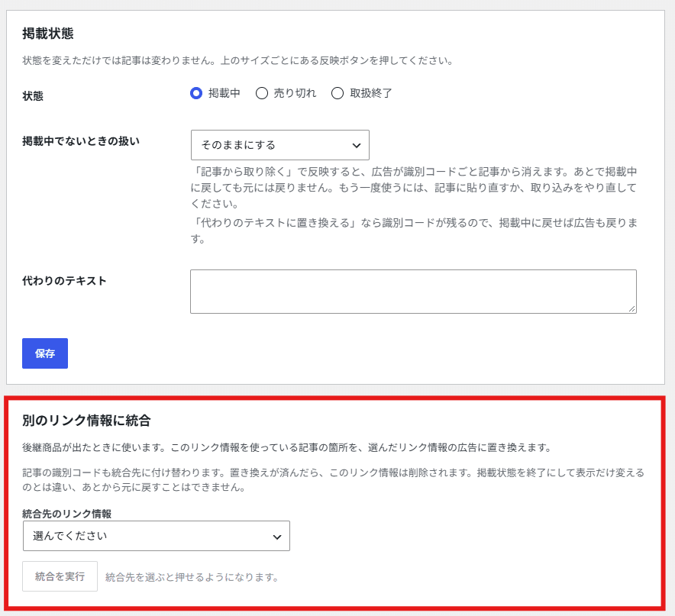
Task: Select the 売り切れ radio button
Action: click(x=262, y=93)
